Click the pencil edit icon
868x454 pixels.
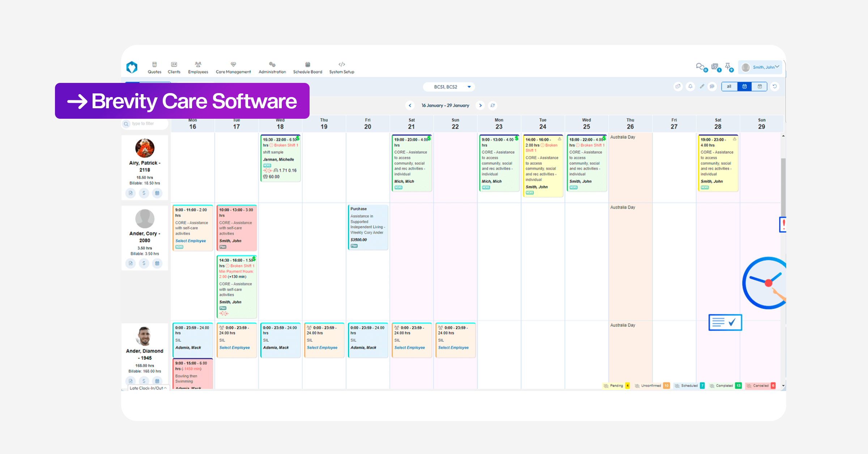point(702,87)
